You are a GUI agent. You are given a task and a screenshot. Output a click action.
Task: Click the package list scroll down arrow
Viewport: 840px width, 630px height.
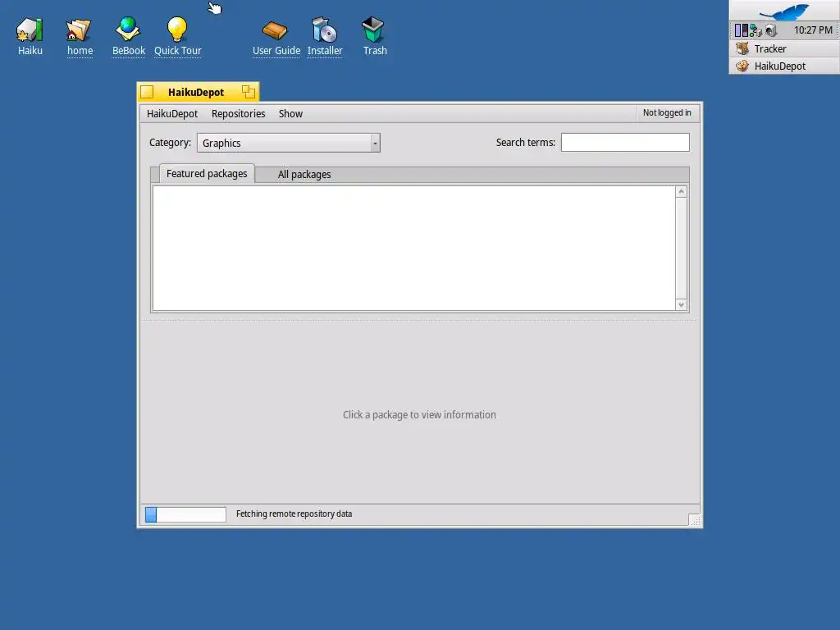coord(681,305)
